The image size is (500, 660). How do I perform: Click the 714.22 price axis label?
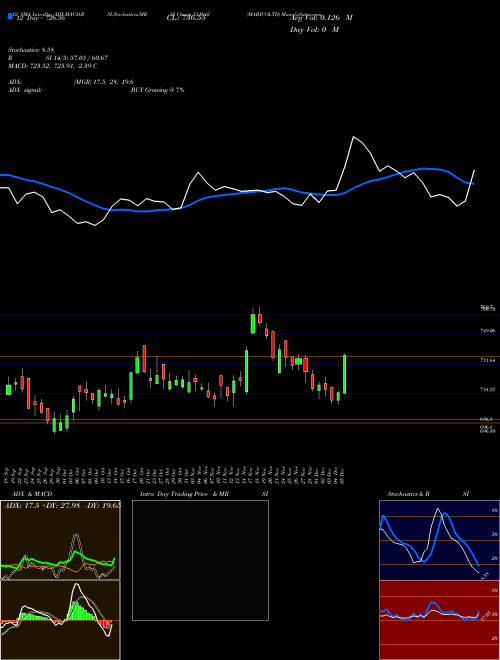(488, 390)
